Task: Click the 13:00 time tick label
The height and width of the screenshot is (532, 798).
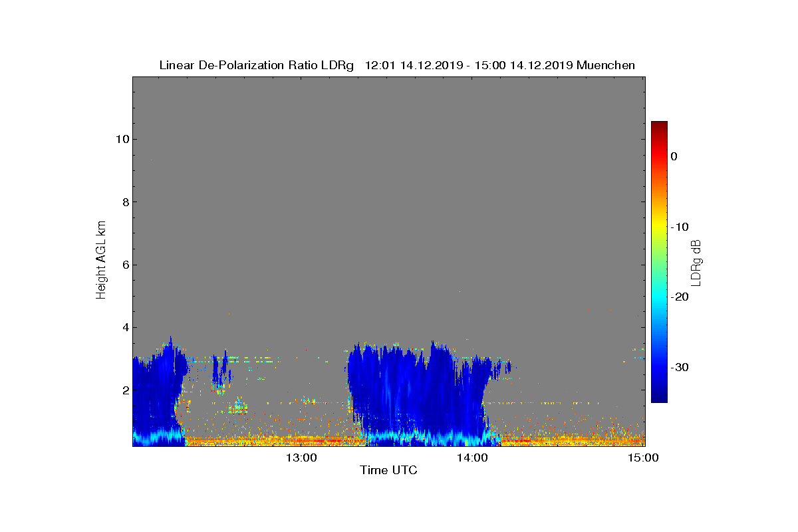Action: pos(301,458)
